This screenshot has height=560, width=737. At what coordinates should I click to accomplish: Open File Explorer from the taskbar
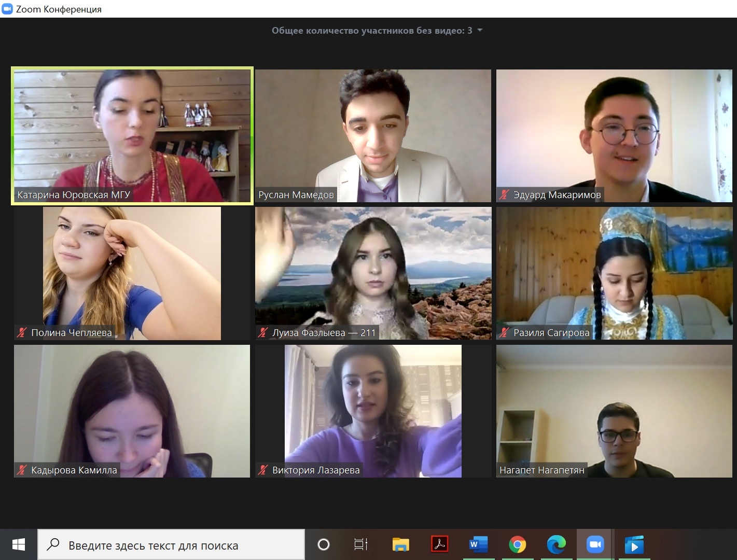coord(400,544)
